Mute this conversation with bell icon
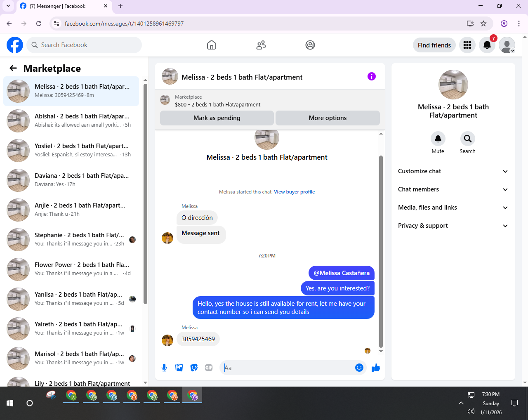This screenshot has height=420, width=528. pos(438,139)
